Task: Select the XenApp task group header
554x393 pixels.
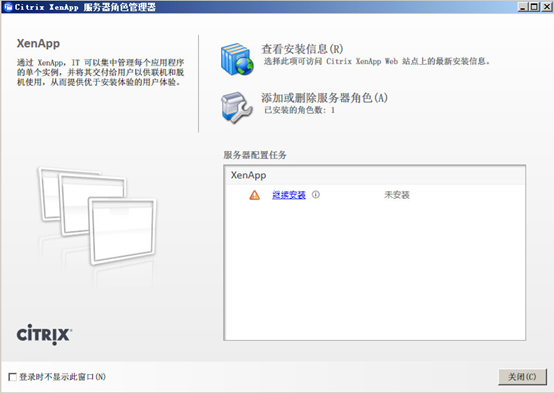Action: pos(375,175)
